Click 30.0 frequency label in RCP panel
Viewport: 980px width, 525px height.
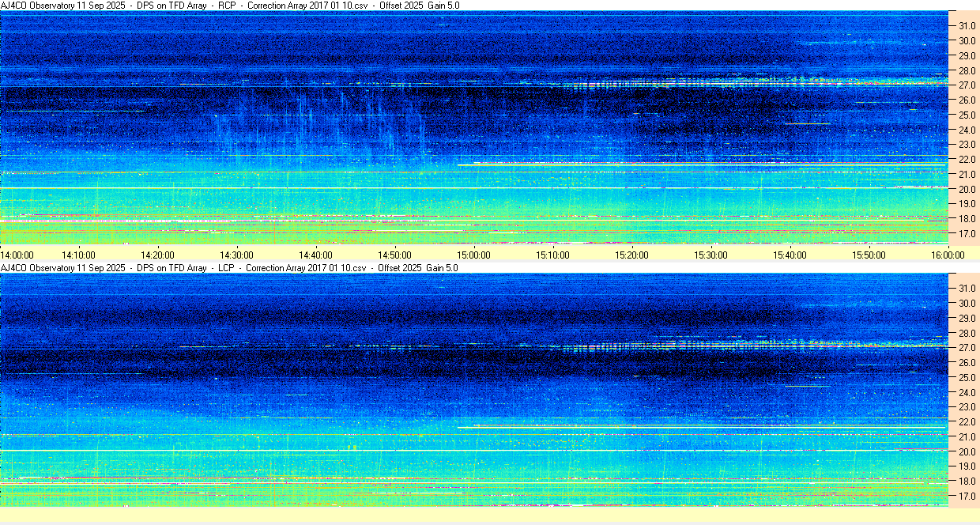click(x=967, y=41)
